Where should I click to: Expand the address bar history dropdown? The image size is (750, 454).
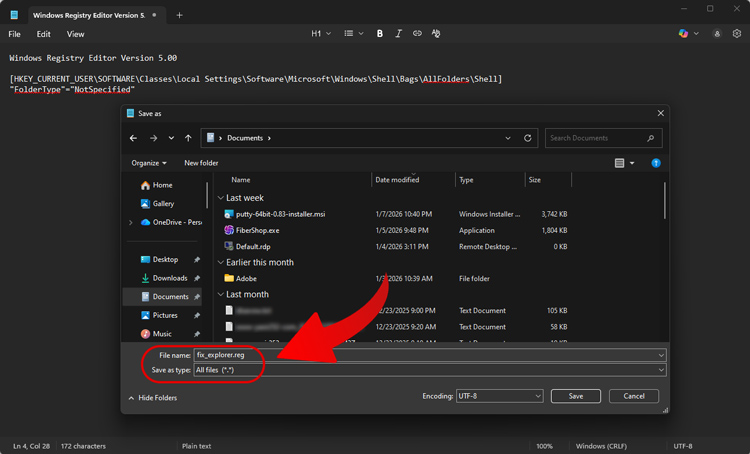point(507,138)
